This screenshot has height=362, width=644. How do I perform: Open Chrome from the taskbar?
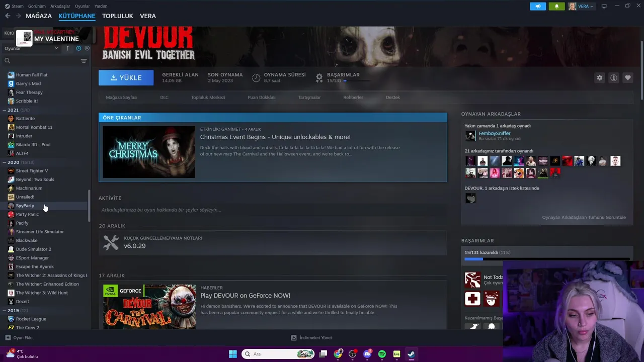pyautogui.click(x=338, y=354)
